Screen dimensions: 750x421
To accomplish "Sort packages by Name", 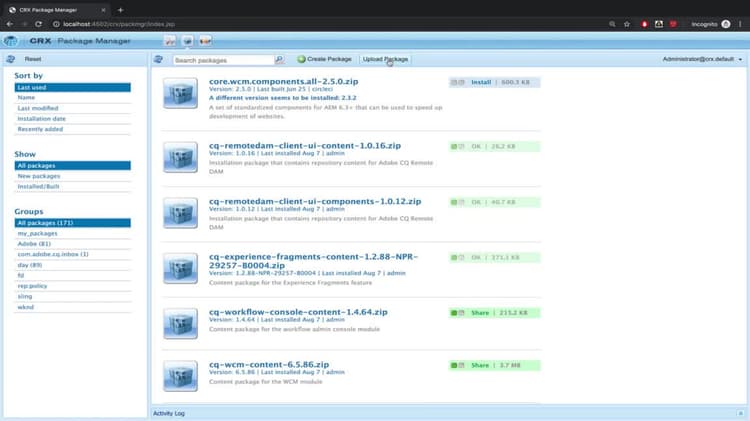I will tap(73, 98).
